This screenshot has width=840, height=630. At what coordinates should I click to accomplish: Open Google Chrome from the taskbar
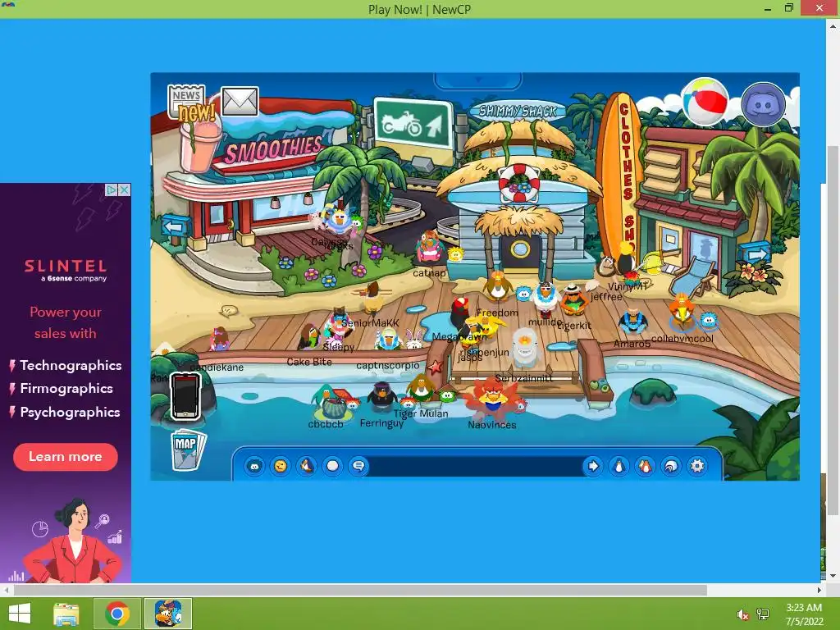point(117,614)
